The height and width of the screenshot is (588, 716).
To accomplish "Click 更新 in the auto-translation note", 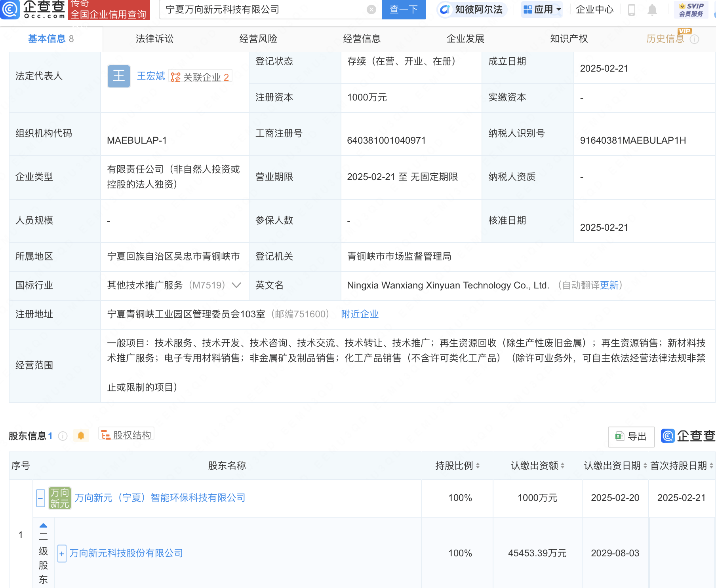I will tap(609, 285).
